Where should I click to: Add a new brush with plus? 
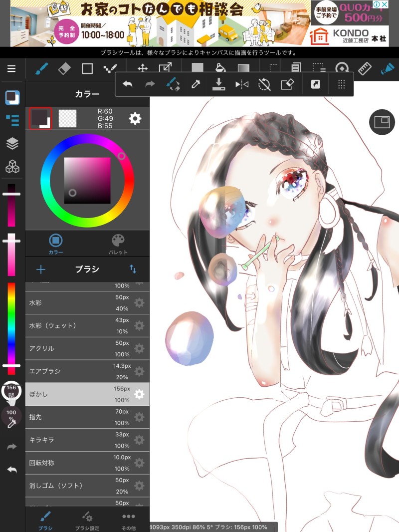click(41, 269)
